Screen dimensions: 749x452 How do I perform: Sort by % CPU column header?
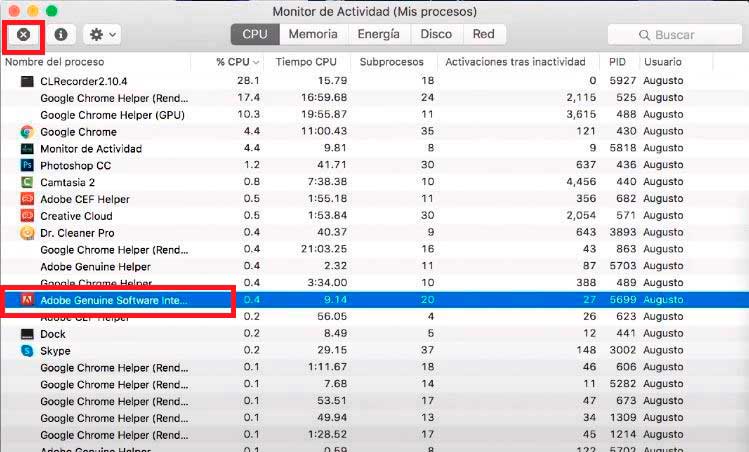coord(237,62)
